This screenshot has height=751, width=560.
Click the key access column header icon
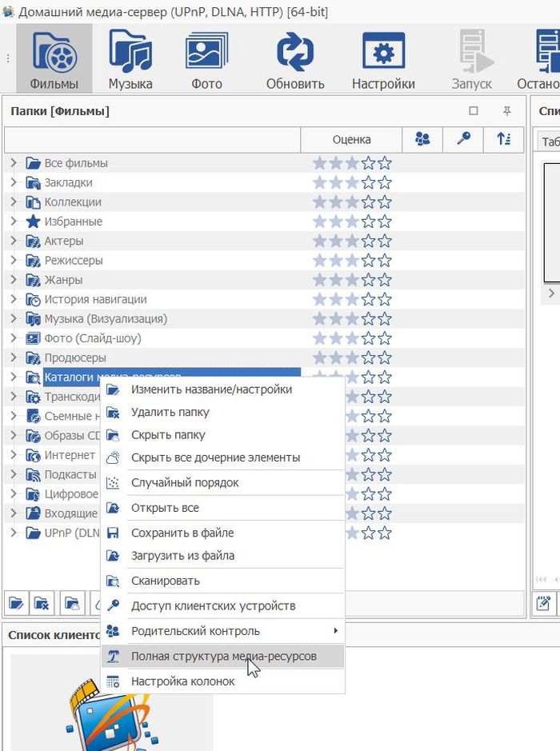tap(463, 139)
